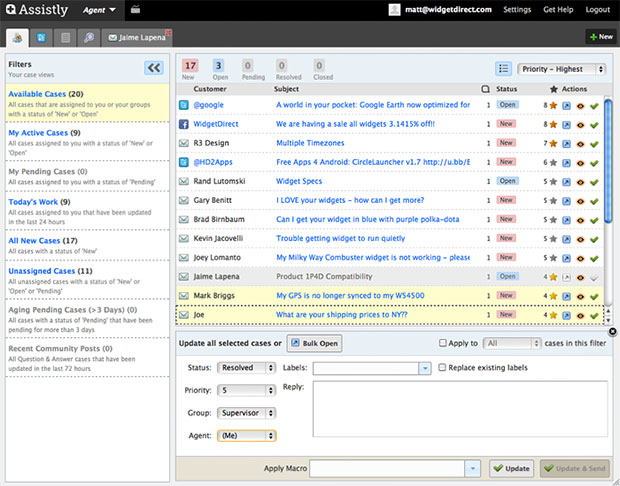Expand the Apply Macro combo box arrow
Screen dimensions: 620x486
coord(473,469)
